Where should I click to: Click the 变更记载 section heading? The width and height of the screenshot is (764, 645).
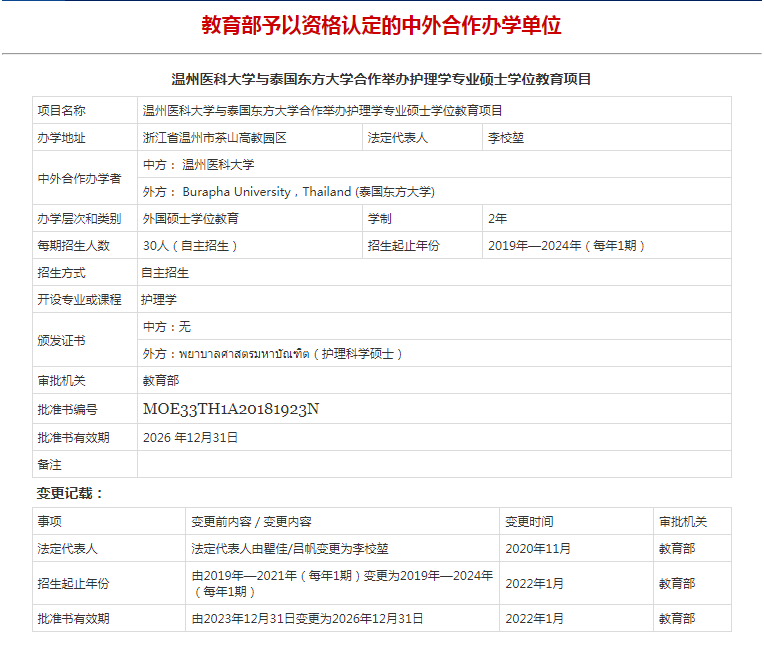(71, 493)
